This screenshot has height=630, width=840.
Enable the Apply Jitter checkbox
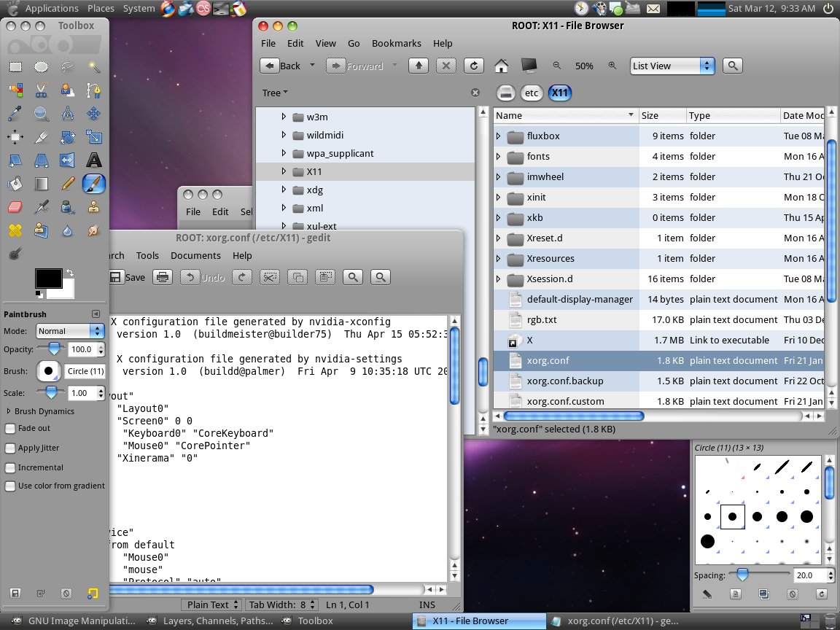pos(9,448)
